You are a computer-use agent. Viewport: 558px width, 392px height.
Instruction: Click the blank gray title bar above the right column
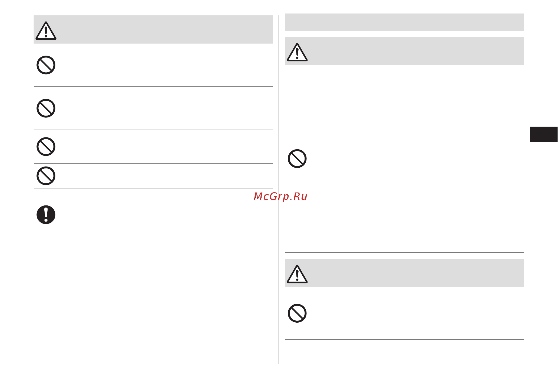[x=404, y=22]
